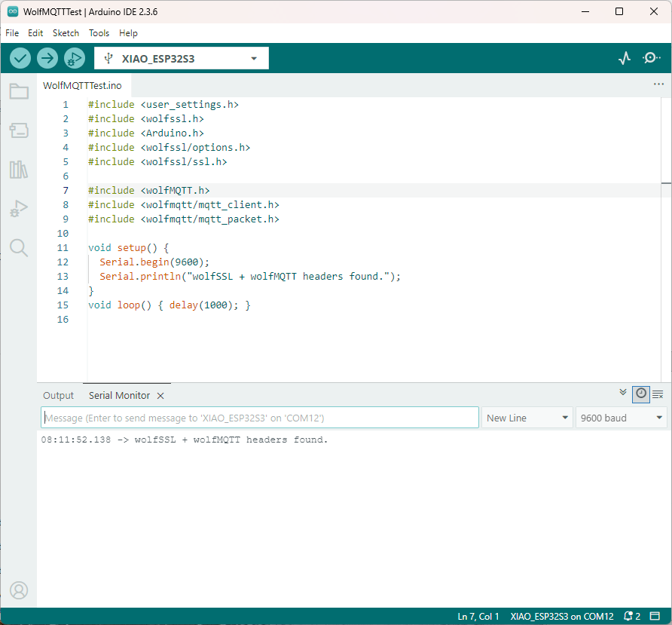
Task: Open the Sketchbook folder panel
Action: tap(19, 92)
